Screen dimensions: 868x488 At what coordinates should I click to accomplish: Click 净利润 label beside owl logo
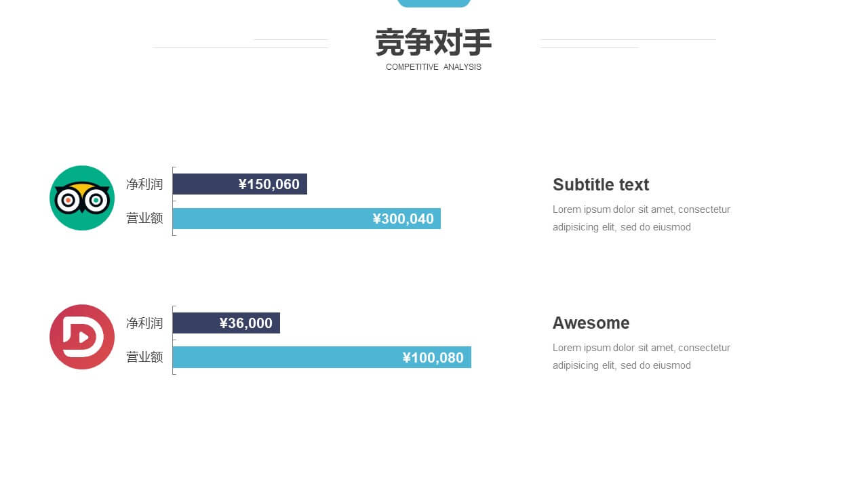point(144,184)
